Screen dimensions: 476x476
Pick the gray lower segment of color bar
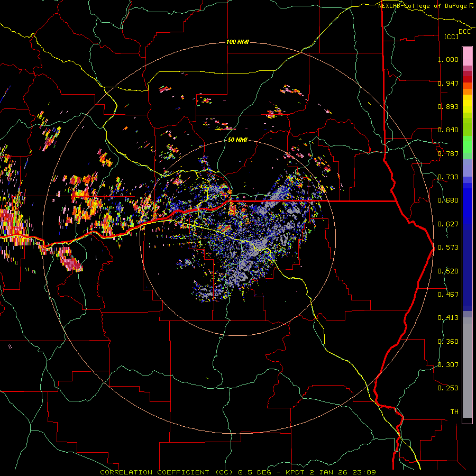[467, 368]
